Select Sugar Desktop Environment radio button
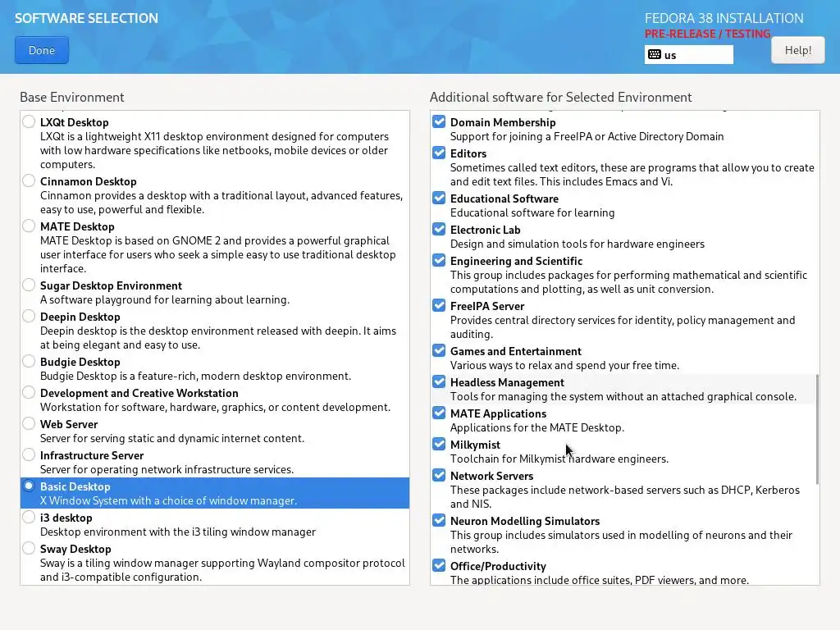This screenshot has height=630, width=840. 29,285
